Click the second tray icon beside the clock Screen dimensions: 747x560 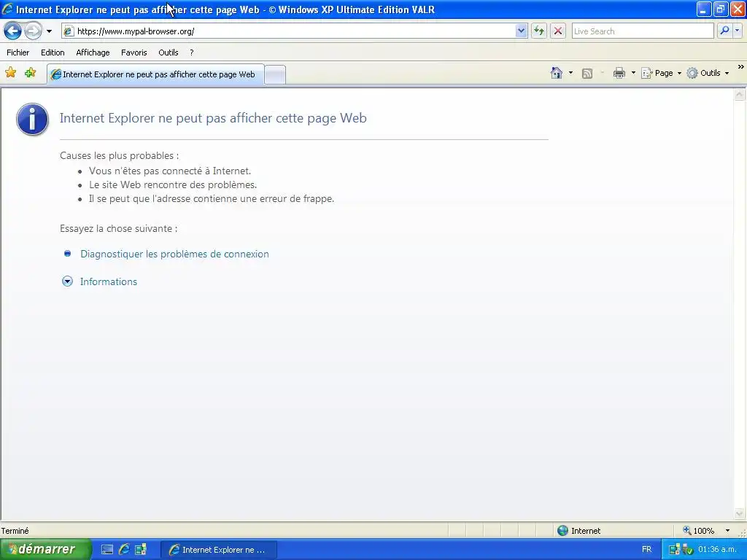[687, 550]
